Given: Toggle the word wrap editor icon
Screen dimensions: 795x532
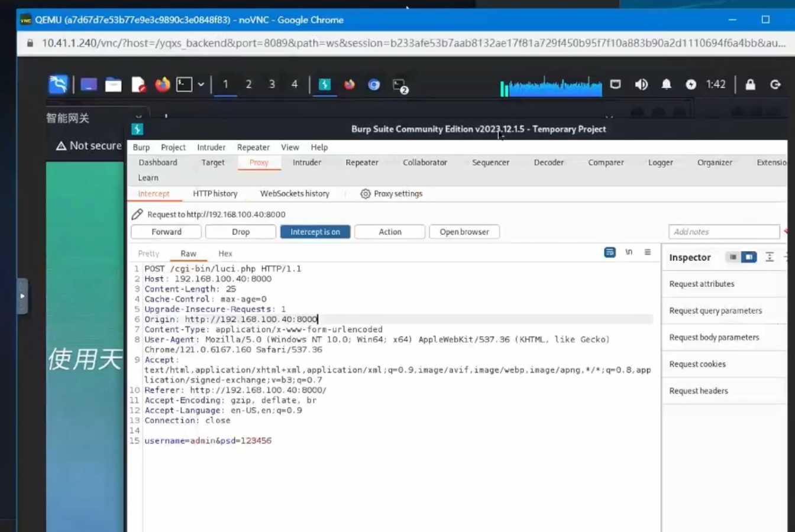Looking at the screenshot, I should (610, 252).
